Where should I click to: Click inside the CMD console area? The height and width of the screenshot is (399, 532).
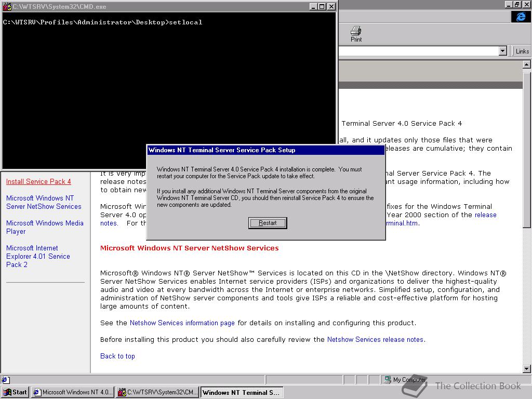169,91
